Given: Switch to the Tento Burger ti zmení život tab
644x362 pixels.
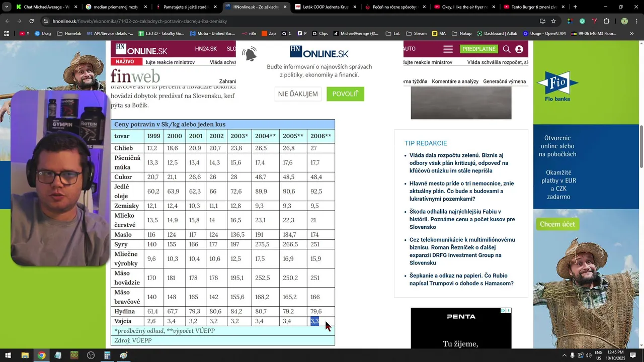Looking at the screenshot, I should (x=534, y=7).
